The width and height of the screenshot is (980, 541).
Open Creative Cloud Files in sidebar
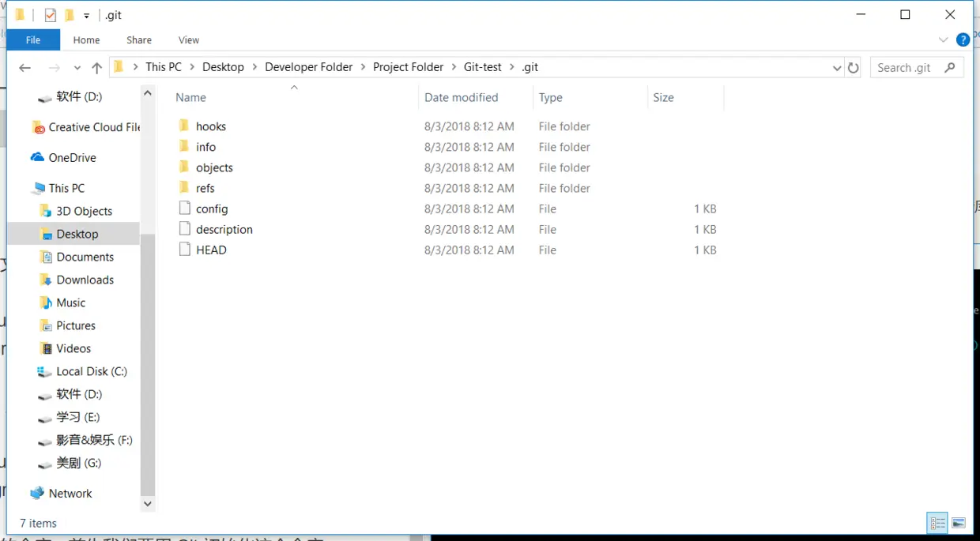[87, 127]
